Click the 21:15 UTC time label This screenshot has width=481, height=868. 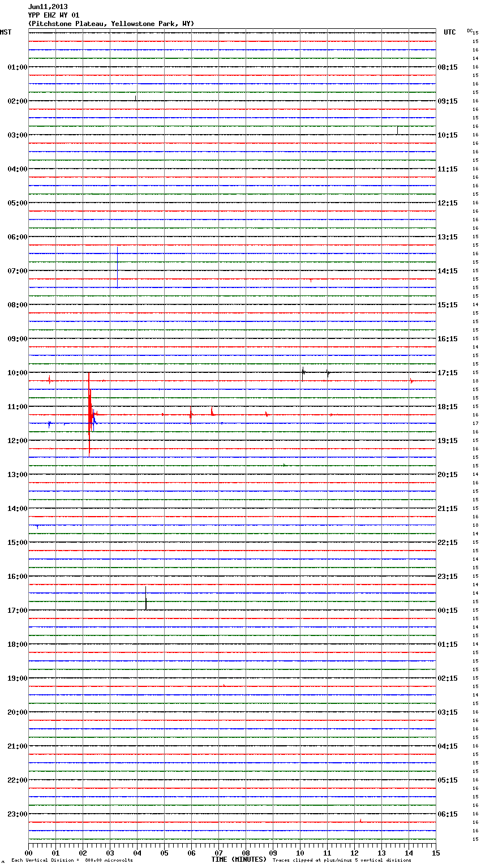pyautogui.click(x=448, y=509)
